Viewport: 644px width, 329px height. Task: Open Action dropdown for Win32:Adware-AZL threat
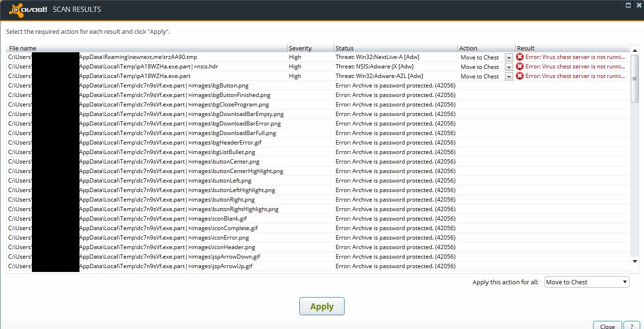tap(509, 77)
